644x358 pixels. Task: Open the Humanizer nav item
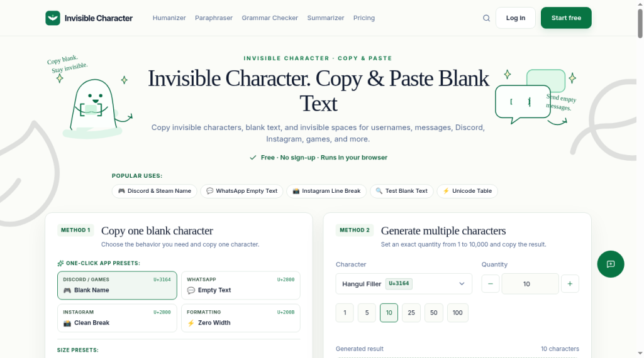(x=169, y=18)
